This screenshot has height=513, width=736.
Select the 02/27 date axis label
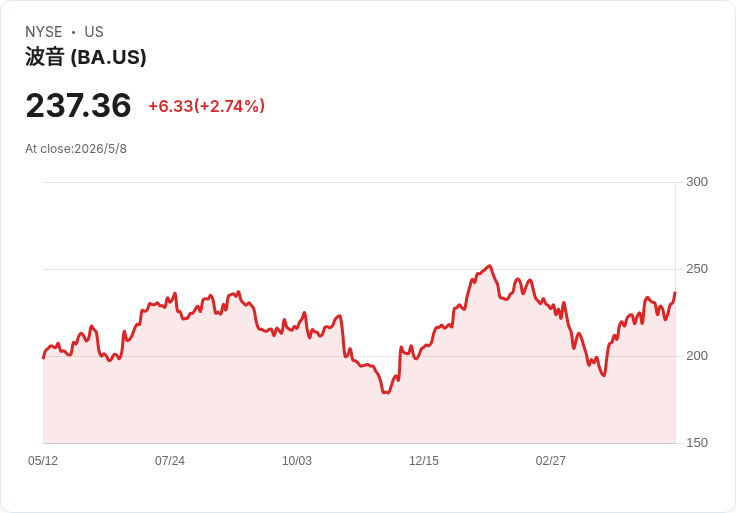tap(551, 461)
